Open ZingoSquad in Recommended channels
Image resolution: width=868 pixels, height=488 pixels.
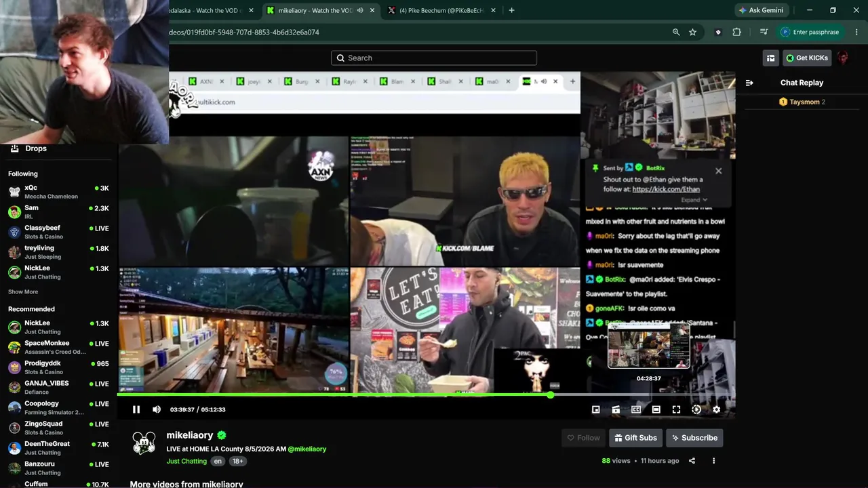point(58,428)
